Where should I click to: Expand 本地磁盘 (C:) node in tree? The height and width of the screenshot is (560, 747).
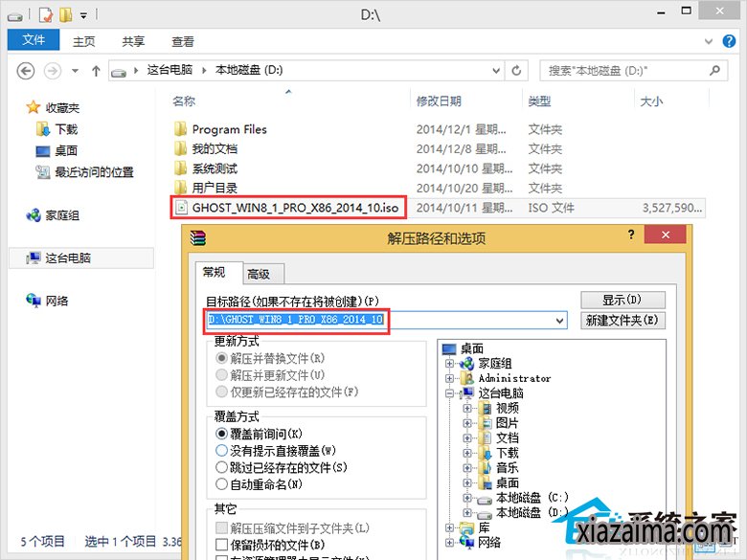[x=467, y=498]
